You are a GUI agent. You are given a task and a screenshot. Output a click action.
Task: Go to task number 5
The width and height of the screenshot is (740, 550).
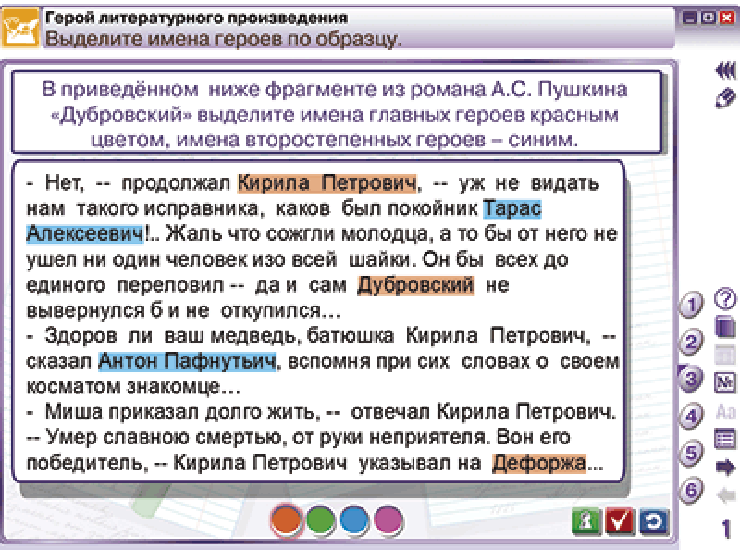click(691, 453)
